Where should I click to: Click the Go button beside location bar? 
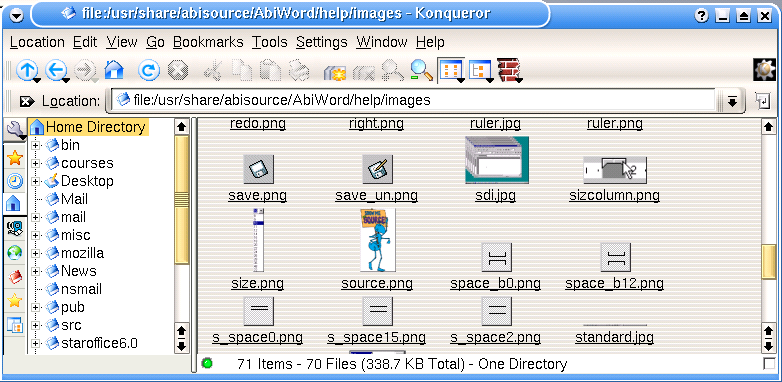[763, 101]
